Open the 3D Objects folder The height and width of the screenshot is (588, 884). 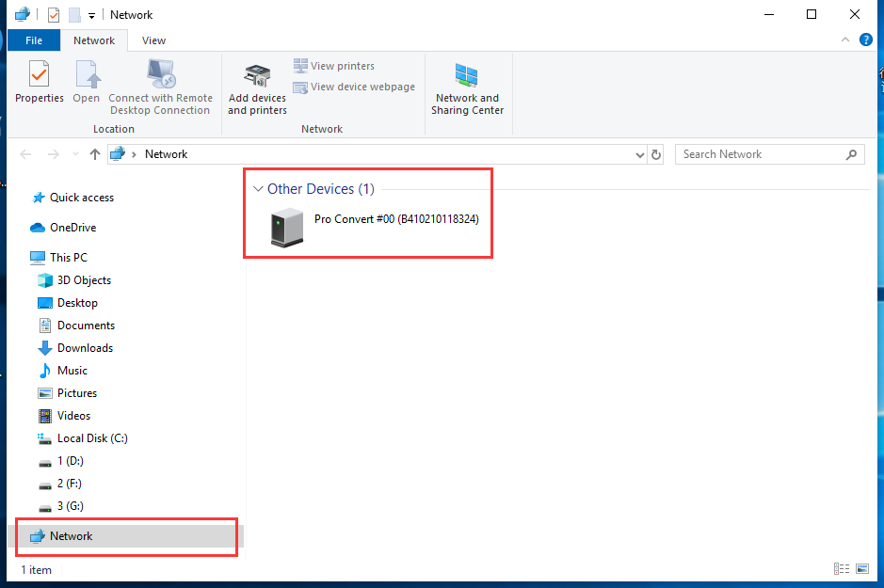click(x=73, y=280)
